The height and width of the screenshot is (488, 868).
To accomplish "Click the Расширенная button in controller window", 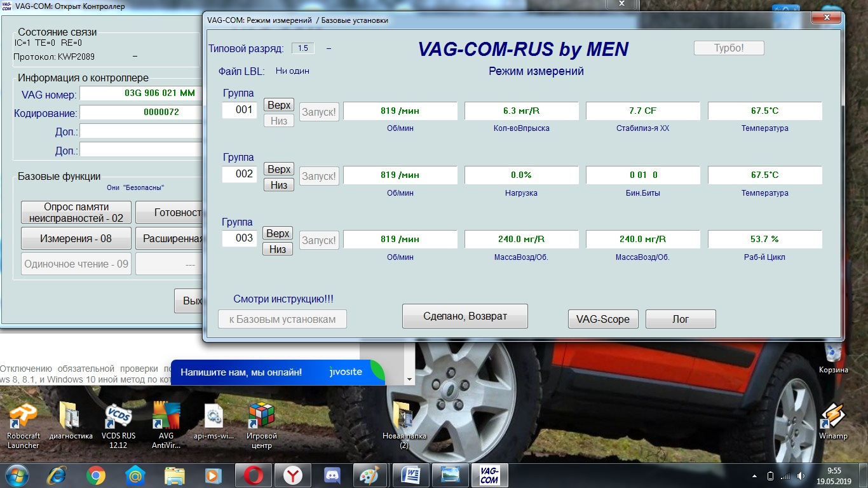I will click(169, 238).
